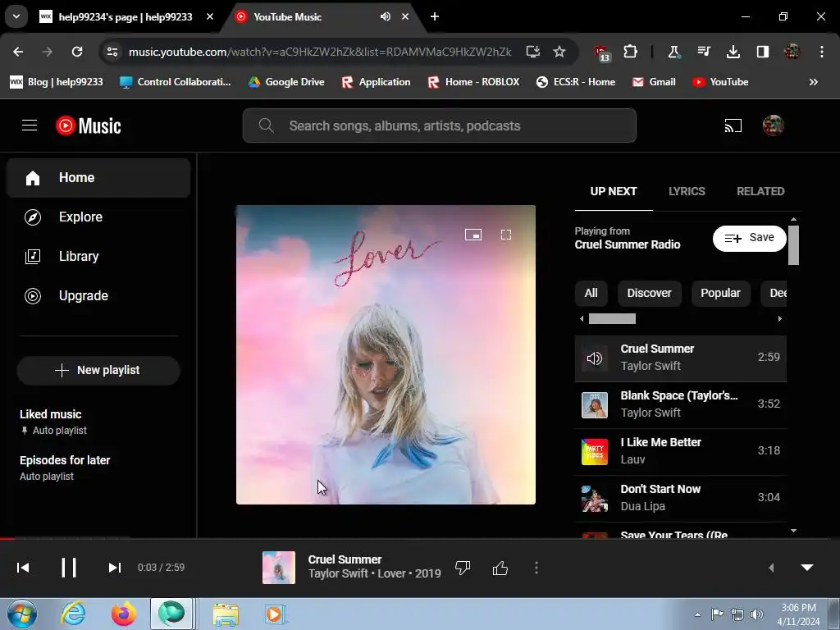Switch to the LYRICS tab
840x630 pixels.
tap(687, 191)
